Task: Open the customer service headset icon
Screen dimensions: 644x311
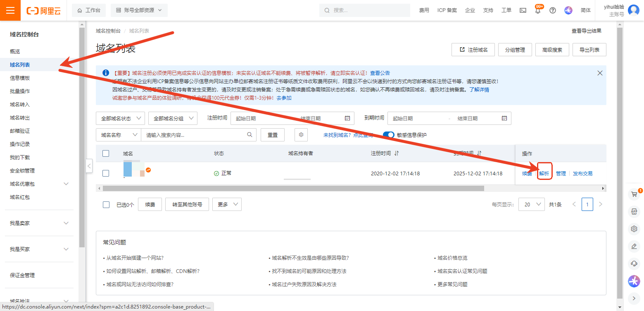Action: click(x=634, y=263)
